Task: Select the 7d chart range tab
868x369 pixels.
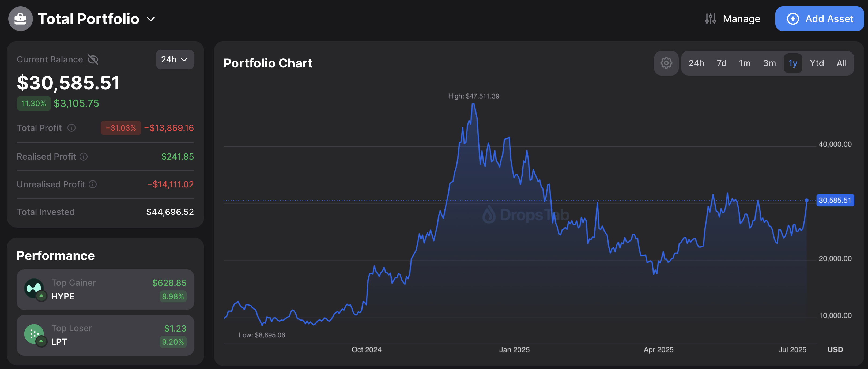Action: tap(722, 63)
